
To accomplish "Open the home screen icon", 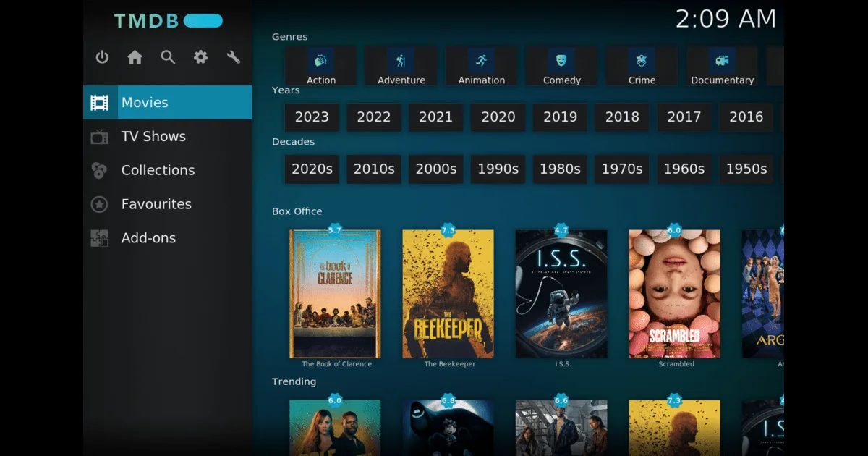I will click(x=135, y=57).
